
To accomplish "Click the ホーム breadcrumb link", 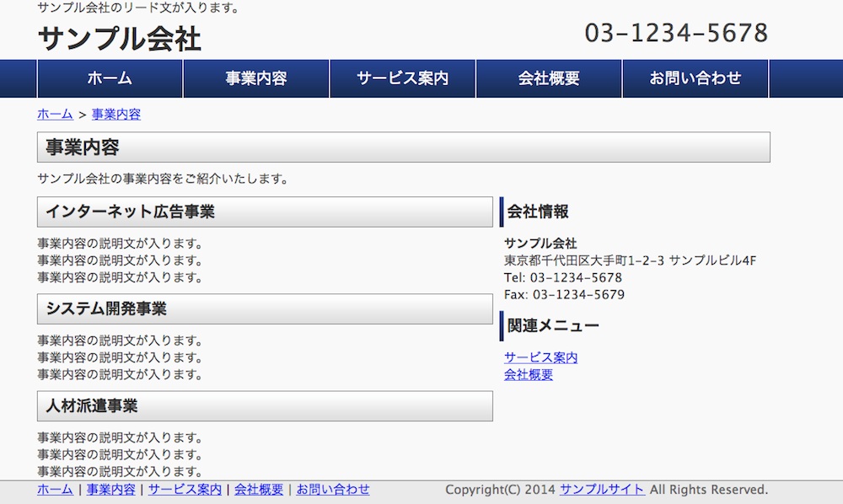I will point(55,115).
